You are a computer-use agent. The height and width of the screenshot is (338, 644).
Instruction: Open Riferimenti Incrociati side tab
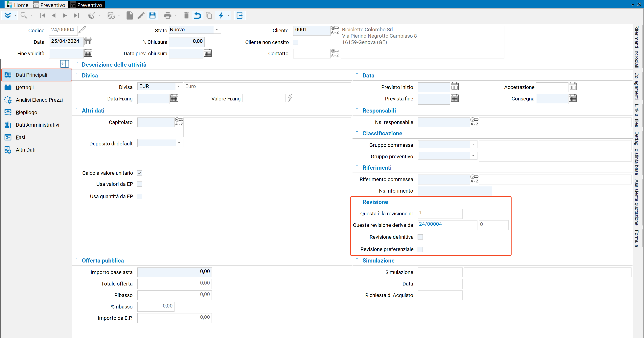tap(636, 47)
